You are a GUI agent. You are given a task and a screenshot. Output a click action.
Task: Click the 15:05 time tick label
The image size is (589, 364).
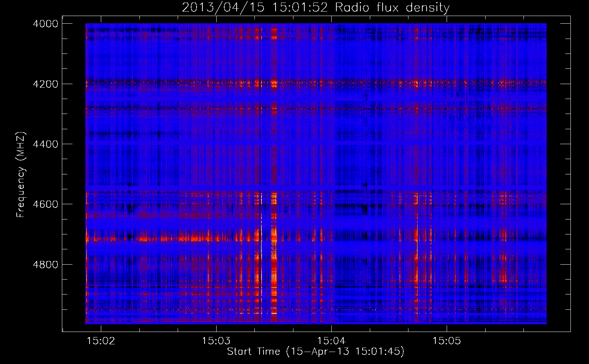pos(446,341)
